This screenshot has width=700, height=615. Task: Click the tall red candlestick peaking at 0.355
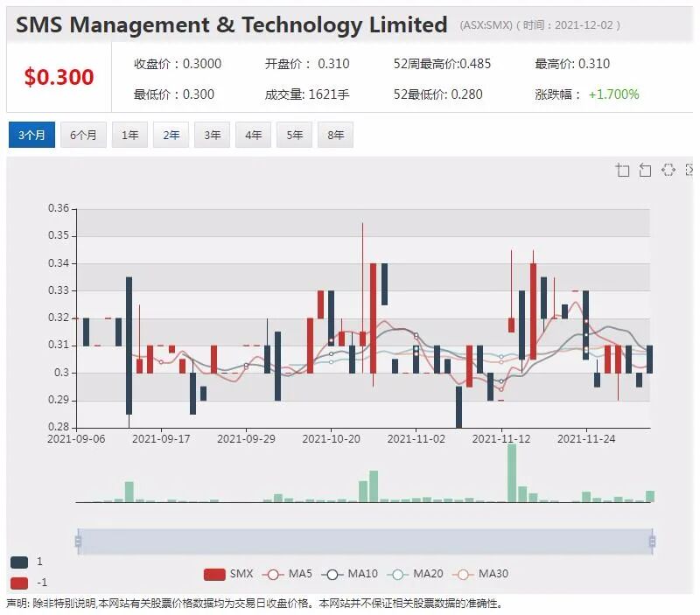pos(362,339)
